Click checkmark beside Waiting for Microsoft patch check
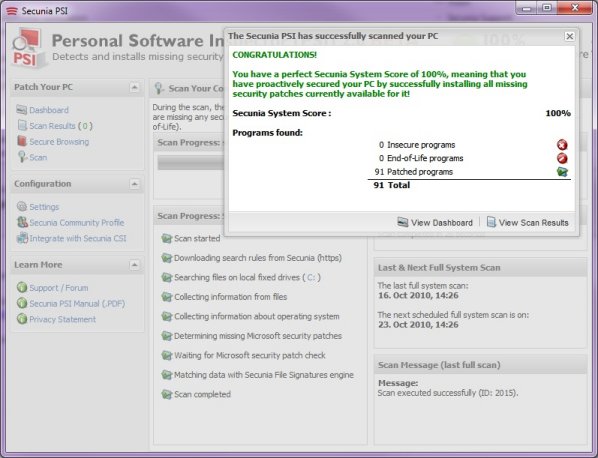Viewport: 598px width, 458px height. pyautogui.click(x=167, y=355)
